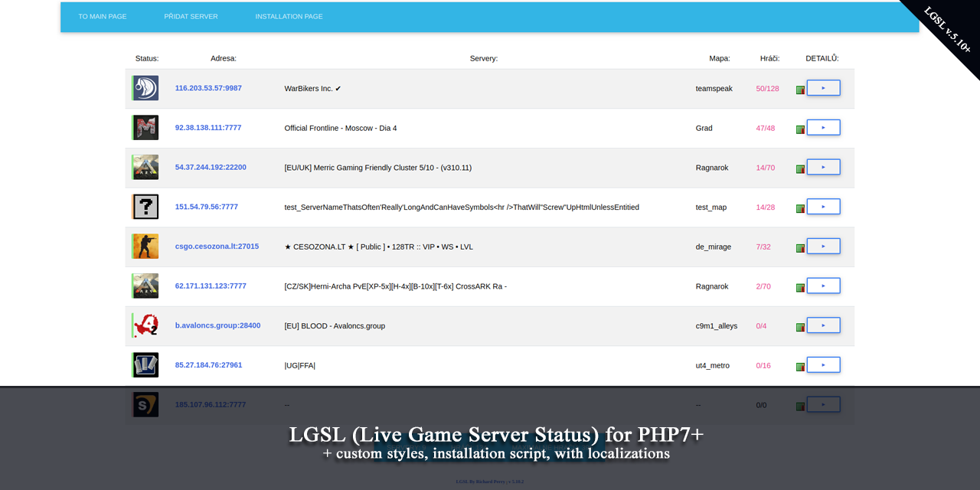Click the question mark icon for test_map server

coord(145,207)
